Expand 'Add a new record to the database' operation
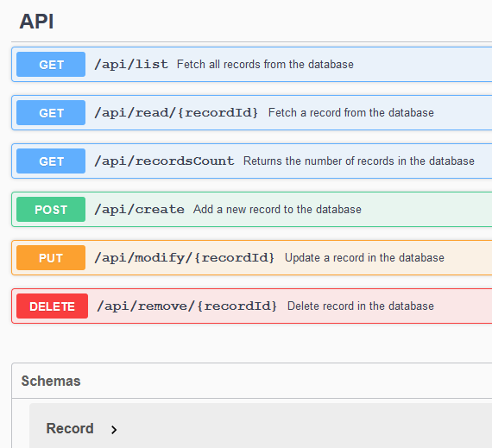 [x=277, y=209]
